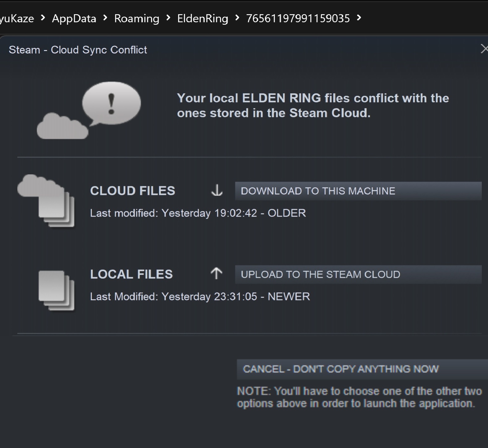
Task: Click the cloud warning speech bubble icon
Action: [x=89, y=110]
